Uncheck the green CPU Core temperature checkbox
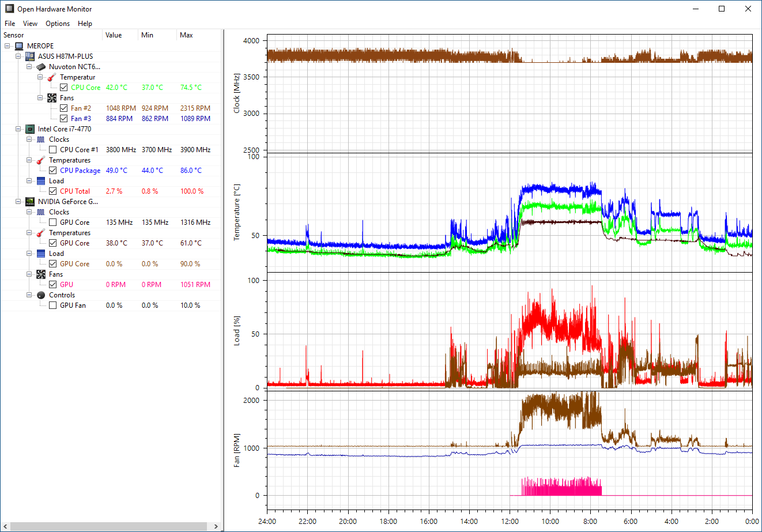Screen dimensions: 762x532 click(63, 88)
